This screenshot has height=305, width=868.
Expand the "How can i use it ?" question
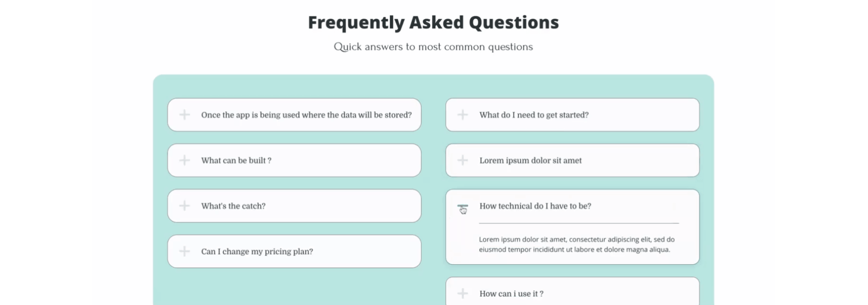511,294
